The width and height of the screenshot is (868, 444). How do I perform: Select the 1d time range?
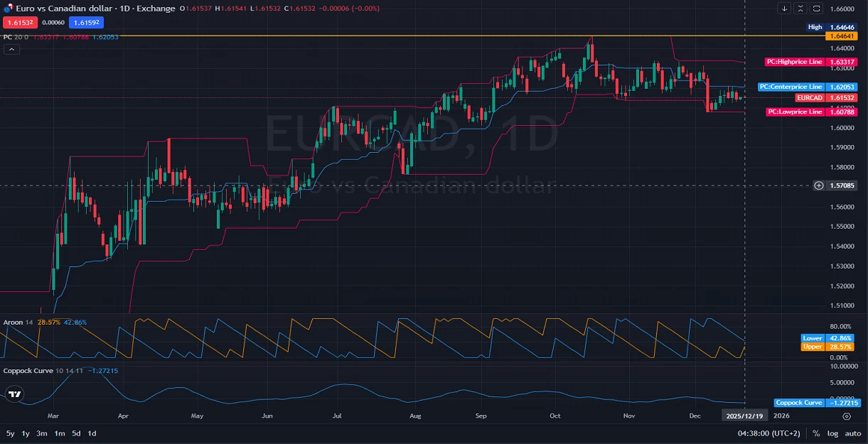tap(92, 433)
